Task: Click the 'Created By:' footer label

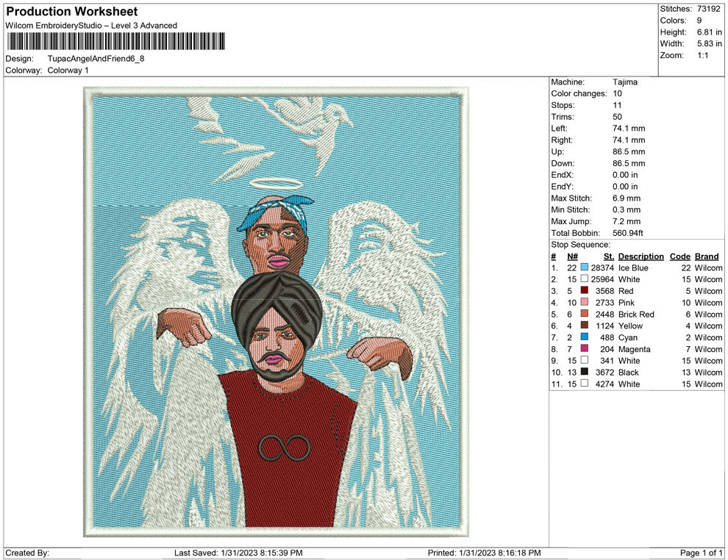Action: pyautogui.click(x=27, y=553)
